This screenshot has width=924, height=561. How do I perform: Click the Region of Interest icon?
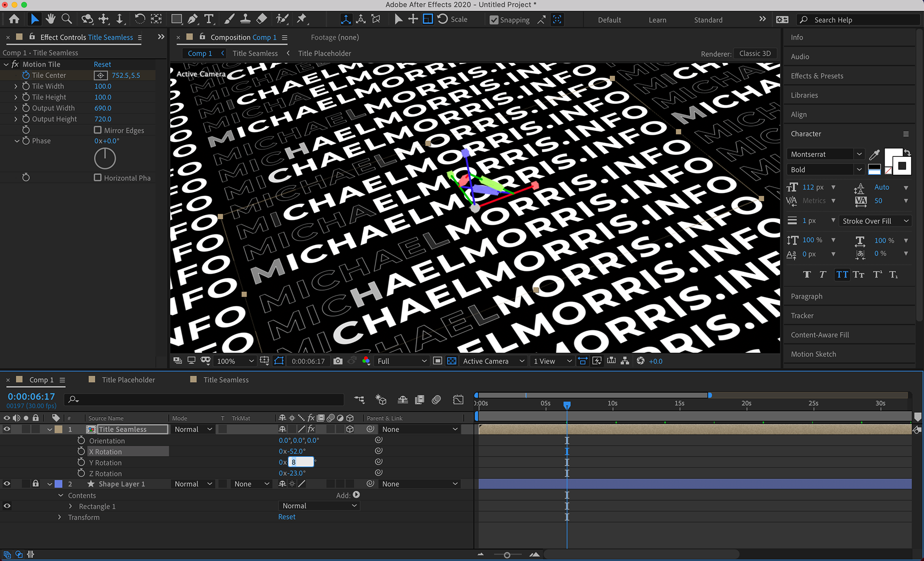[437, 361]
